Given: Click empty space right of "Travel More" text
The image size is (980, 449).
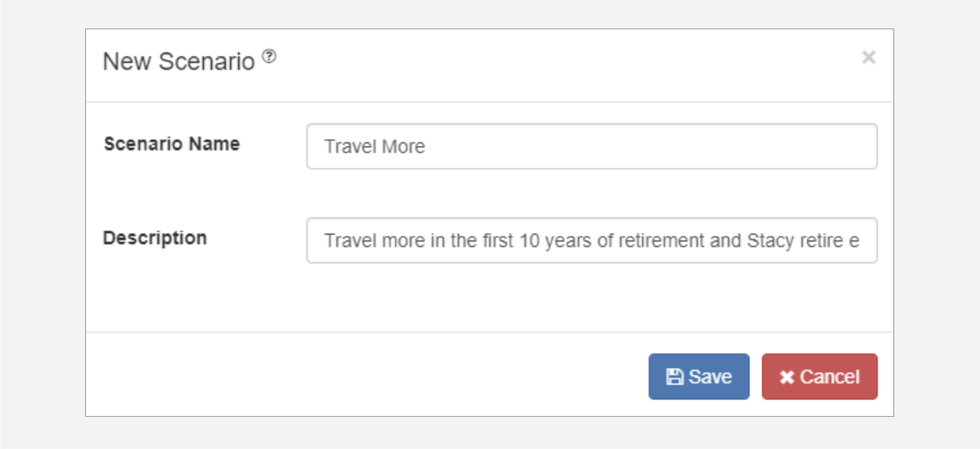Looking at the screenshot, I should [x=651, y=146].
